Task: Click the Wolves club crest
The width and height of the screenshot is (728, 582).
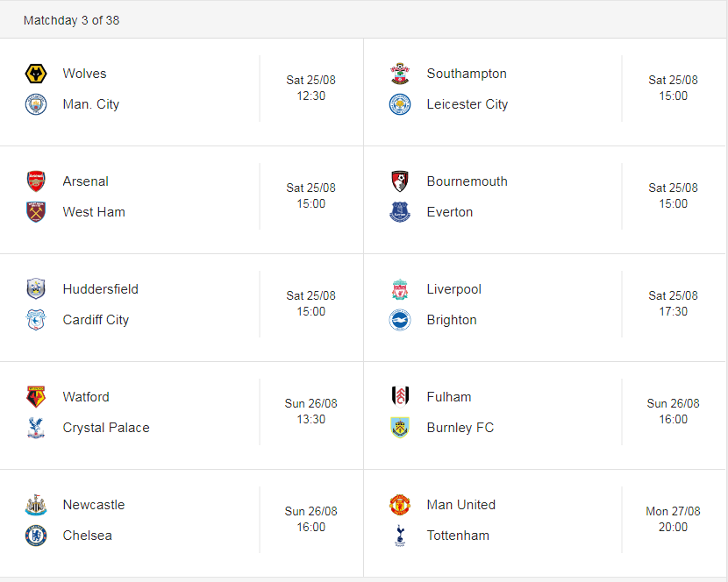Action: tap(36, 74)
